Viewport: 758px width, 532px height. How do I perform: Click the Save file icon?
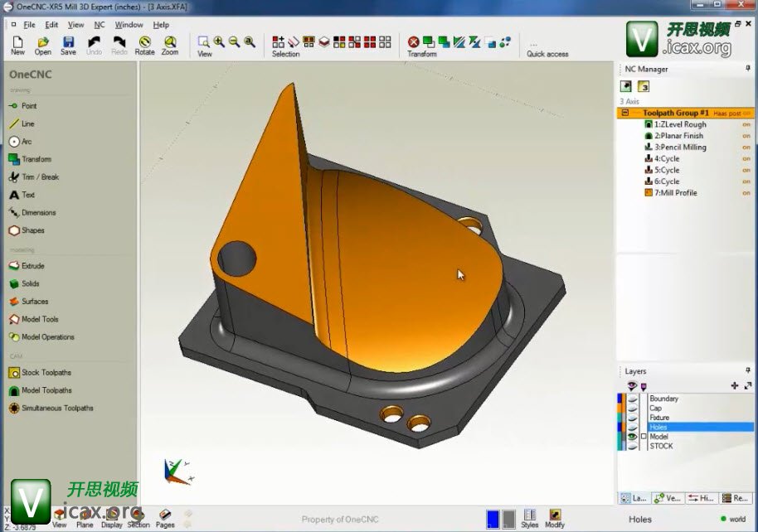point(68,45)
